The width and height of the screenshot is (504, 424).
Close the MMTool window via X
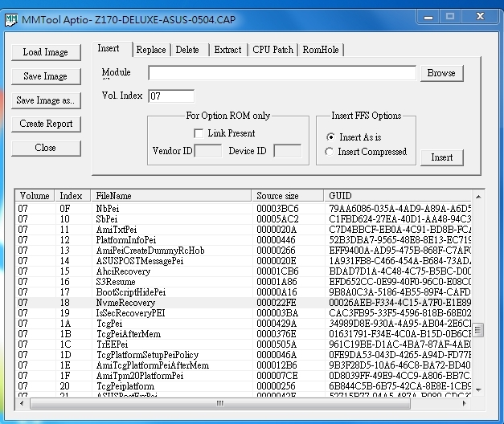(x=480, y=17)
